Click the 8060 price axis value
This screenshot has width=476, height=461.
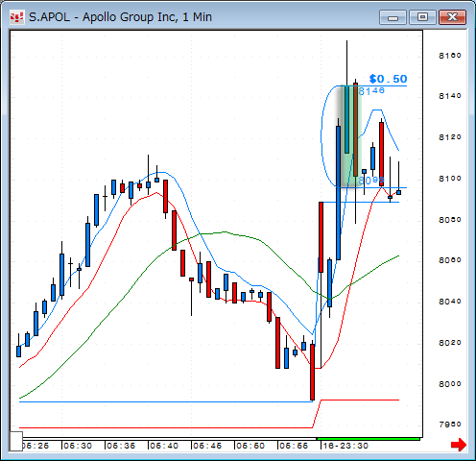(x=450, y=260)
